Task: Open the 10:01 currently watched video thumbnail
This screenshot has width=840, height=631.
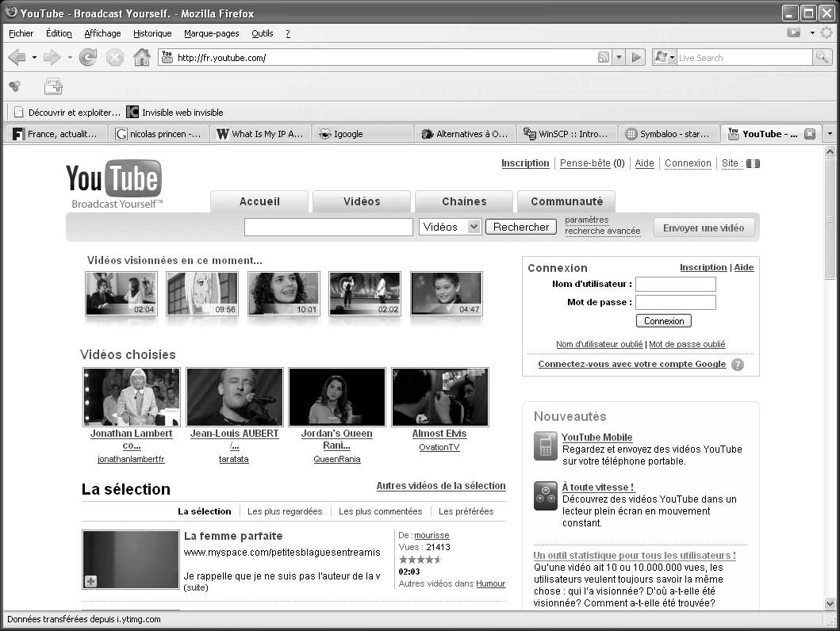Action: pyautogui.click(x=283, y=293)
